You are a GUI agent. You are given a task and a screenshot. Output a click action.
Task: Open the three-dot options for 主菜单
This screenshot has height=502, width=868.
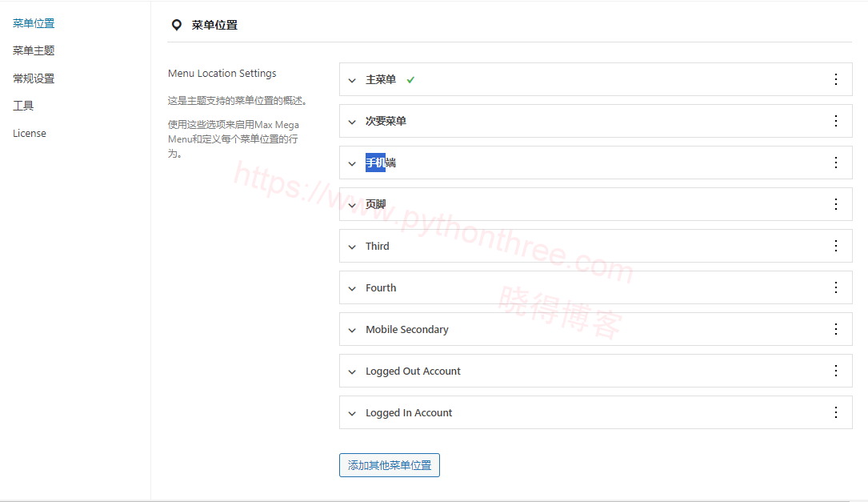[x=836, y=79]
